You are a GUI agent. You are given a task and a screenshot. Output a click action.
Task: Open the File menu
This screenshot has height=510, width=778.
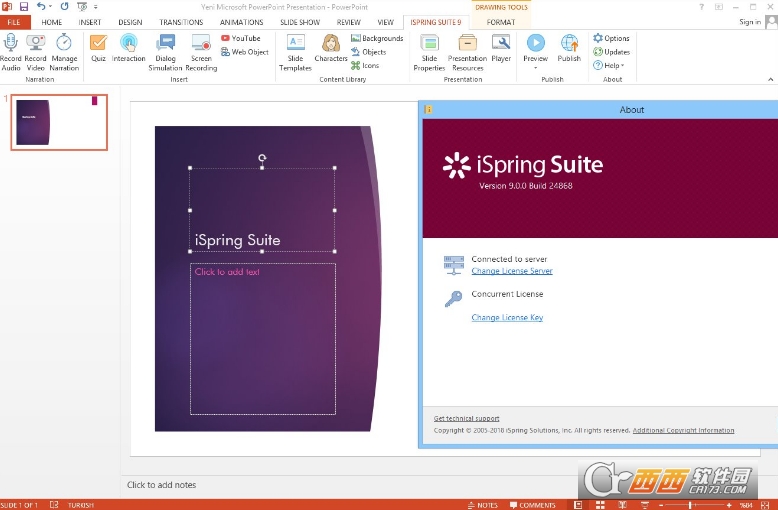point(14,22)
